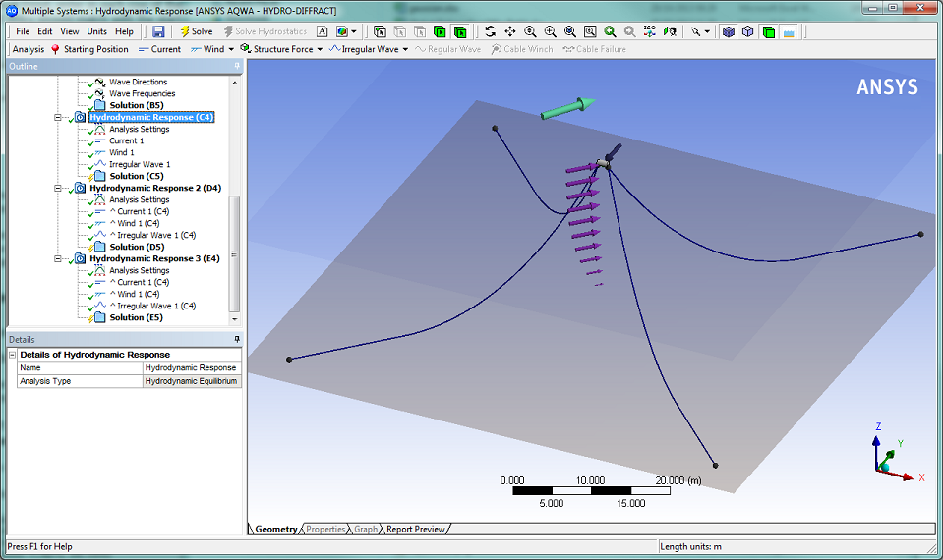This screenshot has height=560, width=943.
Task: Open the View menu
Action: (69, 31)
